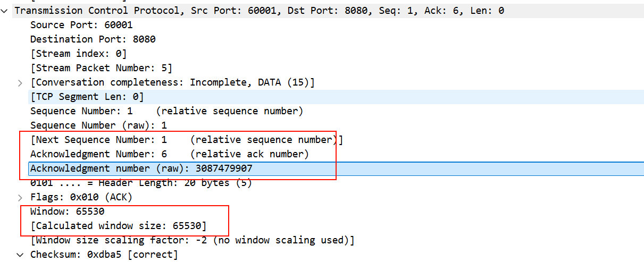Expand the Conversation completeness row
Screen dimensions: 644x262
click(x=20, y=83)
